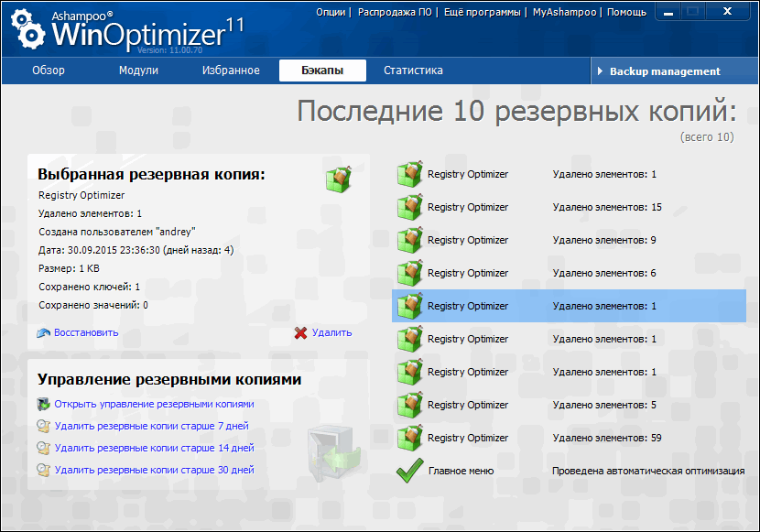This screenshot has width=760, height=532.
Task: Click the large green box icon of selected backup
Action: click(338, 177)
